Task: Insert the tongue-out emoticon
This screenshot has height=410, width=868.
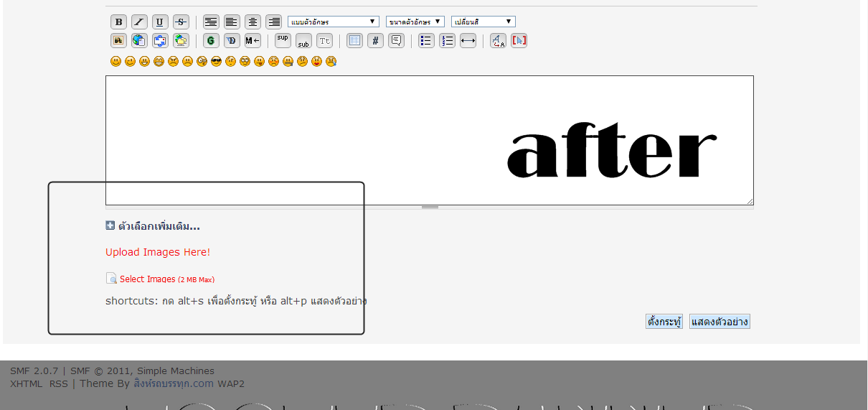Action: point(259,61)
